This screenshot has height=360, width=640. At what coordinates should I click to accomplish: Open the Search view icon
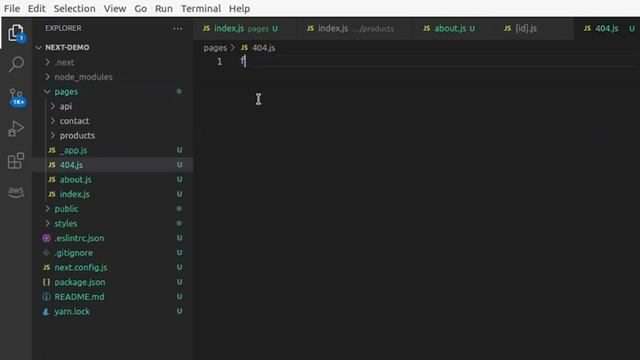[16, 64]
